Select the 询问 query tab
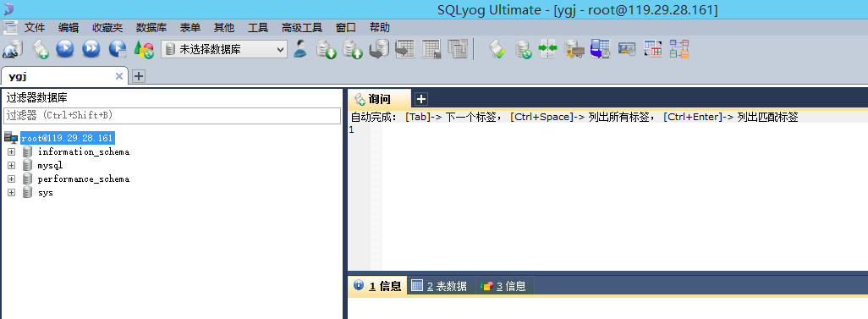Viewport: 868px width, 319px height. click(x=379, y=99)
